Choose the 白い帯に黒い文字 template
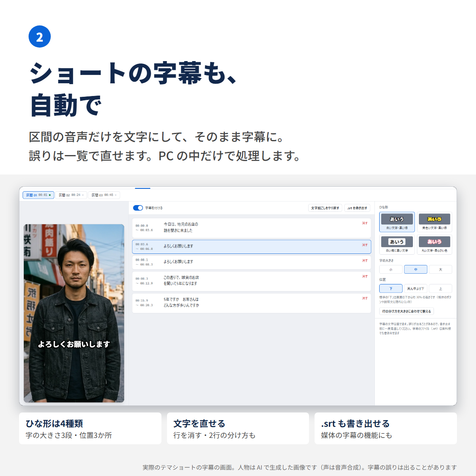Viewport: 476px width, 476px height. (x=397, y=244)
